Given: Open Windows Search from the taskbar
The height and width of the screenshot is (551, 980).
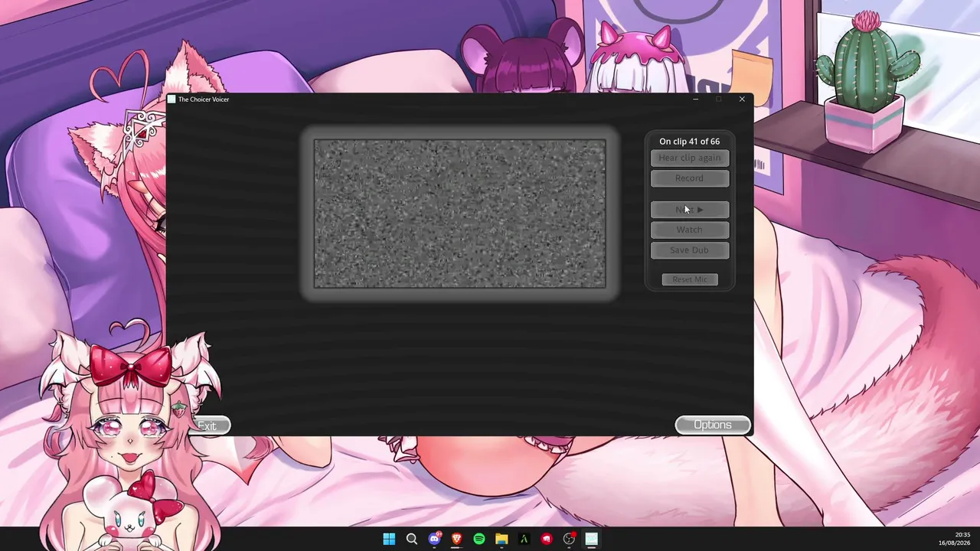Looking at the screenshot, I should pyautogui.click(x=412, y=539).
